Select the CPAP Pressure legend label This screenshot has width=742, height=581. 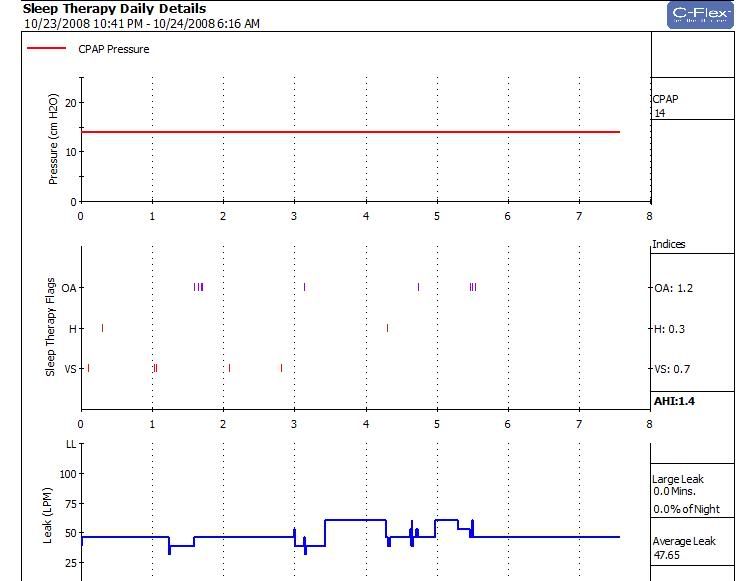(x=114, y=49)
